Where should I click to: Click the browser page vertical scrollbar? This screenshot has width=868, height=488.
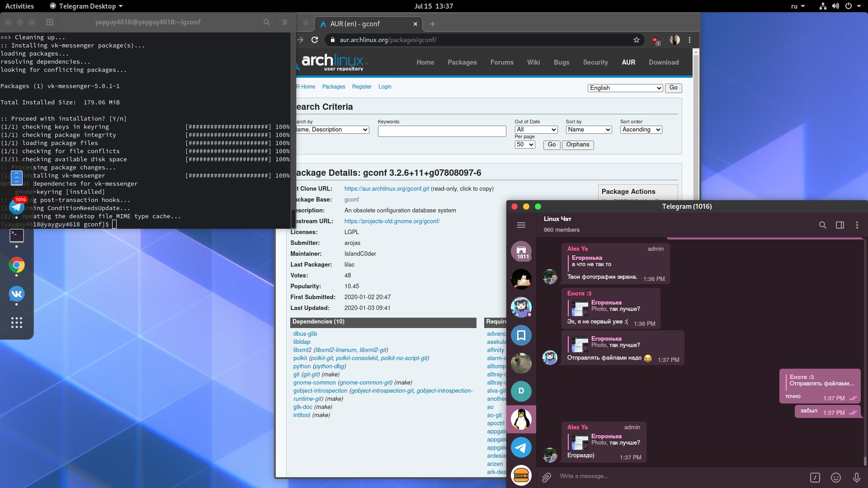coord(696,127)
